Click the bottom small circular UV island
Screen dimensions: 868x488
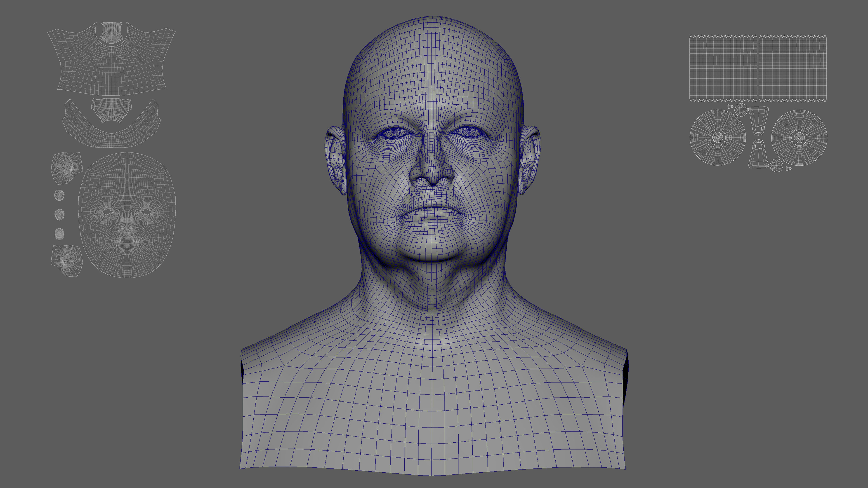[59, 234]
